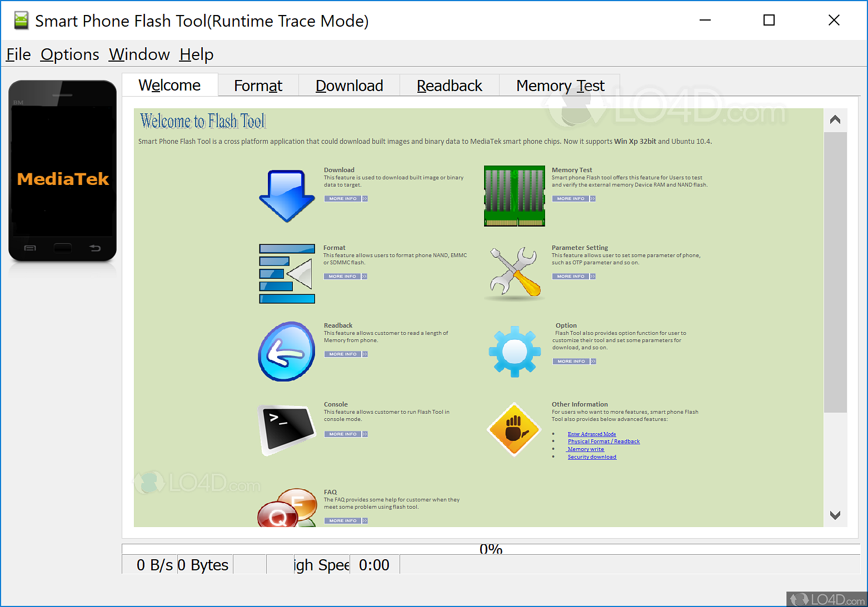Click the 0 B/s speed status field
868x607 pixels.
(x=150, y=565)
